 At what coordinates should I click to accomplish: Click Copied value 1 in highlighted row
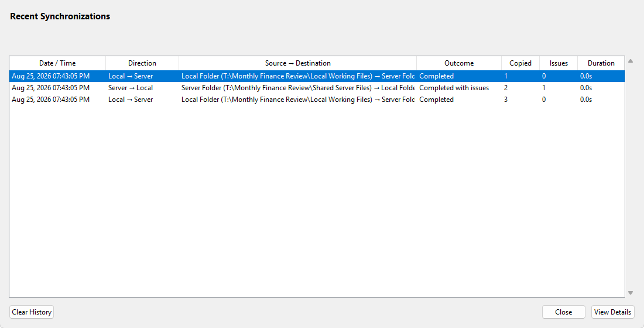pyautogui.click(x=506, y=76)
